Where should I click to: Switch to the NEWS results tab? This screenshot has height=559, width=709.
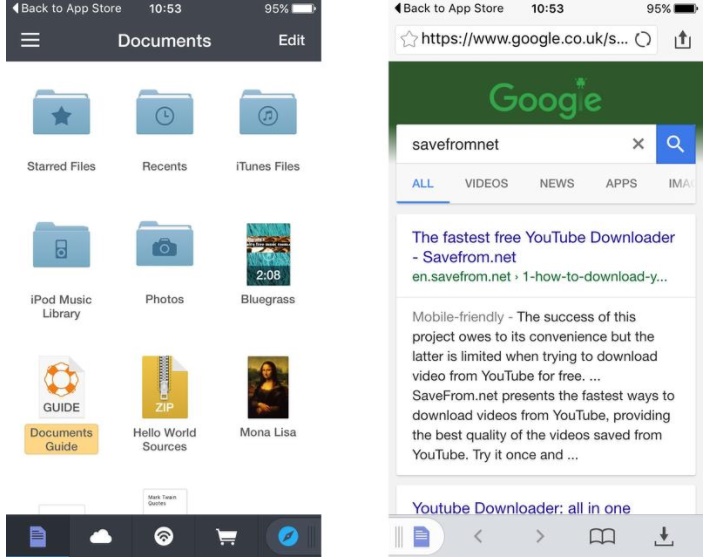557,184
